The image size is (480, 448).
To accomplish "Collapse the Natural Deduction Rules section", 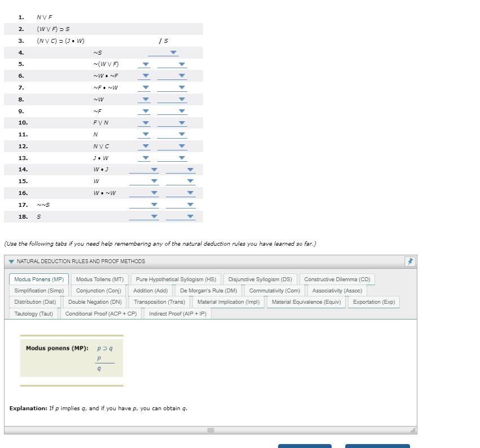I will tap(10, 261).
